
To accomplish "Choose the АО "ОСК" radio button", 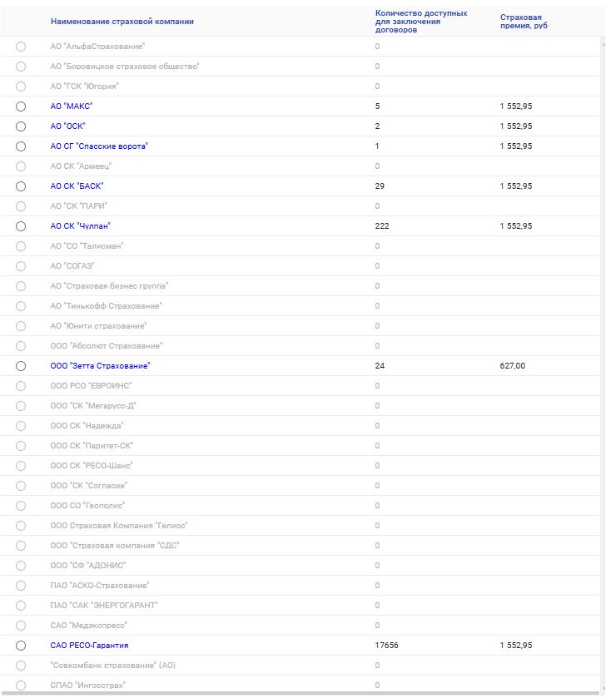I will (x=21, y=126).
